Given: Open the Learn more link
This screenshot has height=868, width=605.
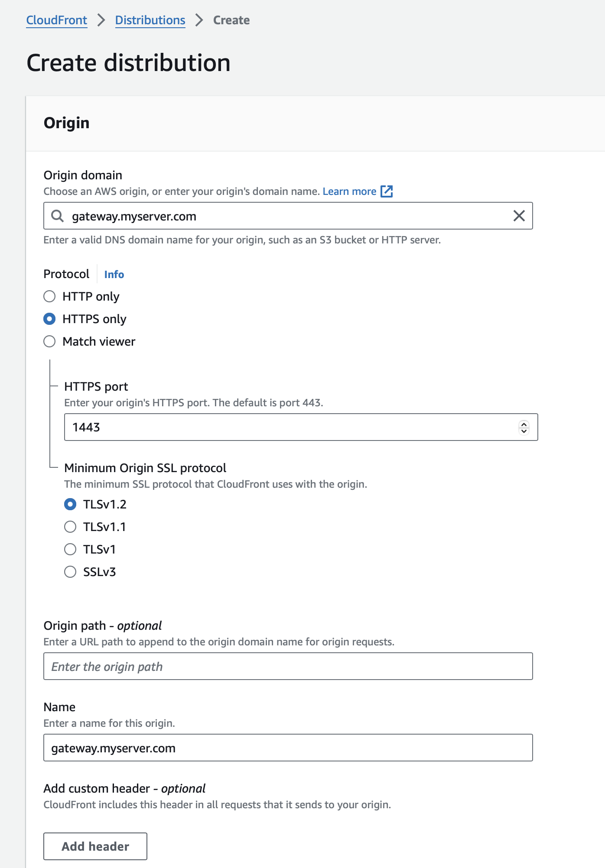Looking at the screenshot, I should (x=349, y=191).
